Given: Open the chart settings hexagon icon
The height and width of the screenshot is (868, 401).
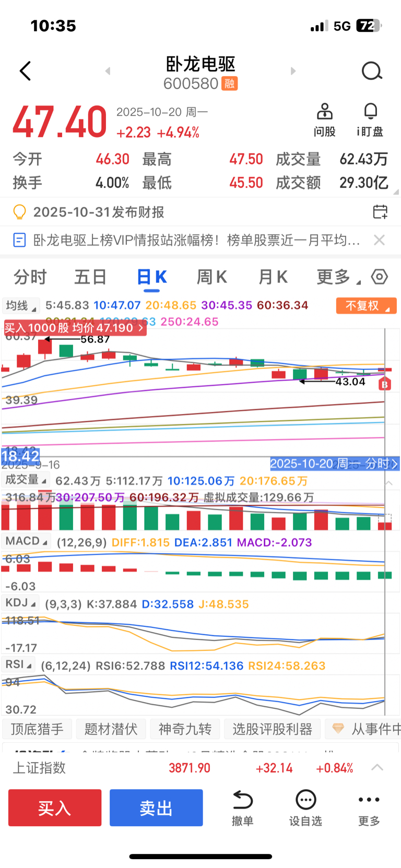Looking at the screenshot, I should (380, 277).
